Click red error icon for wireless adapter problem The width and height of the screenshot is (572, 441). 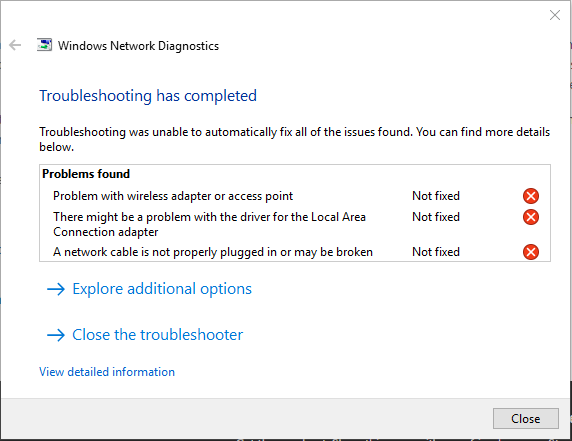pos(531,196)
